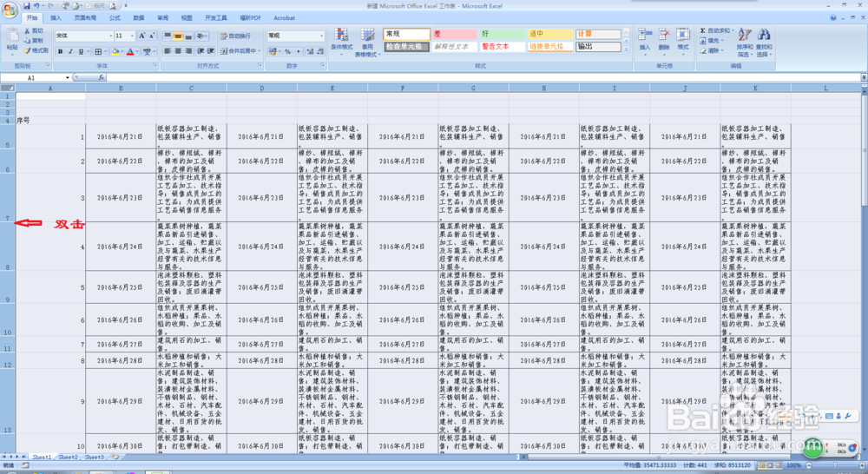Screen dimensions: 868x474
Task: Apply the 警告文本 cell style
Action: [503, 47]
